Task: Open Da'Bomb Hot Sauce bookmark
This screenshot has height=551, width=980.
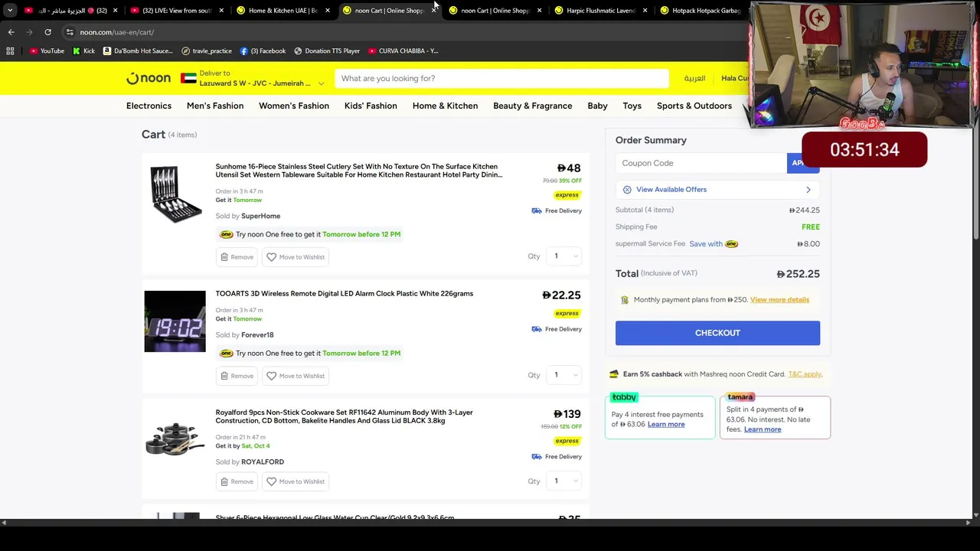Action: coord(138,51)
